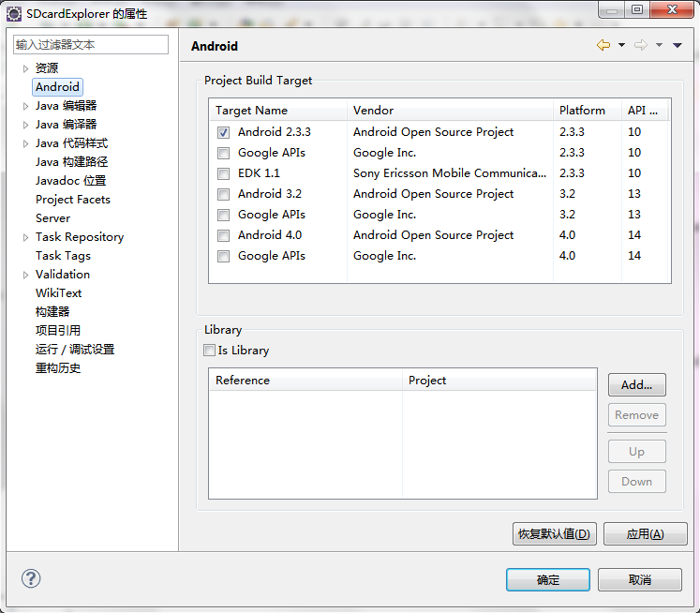Click the Android 3.2 target name
The width and height of the screenshot is (700, 613).
coord(270,194)
